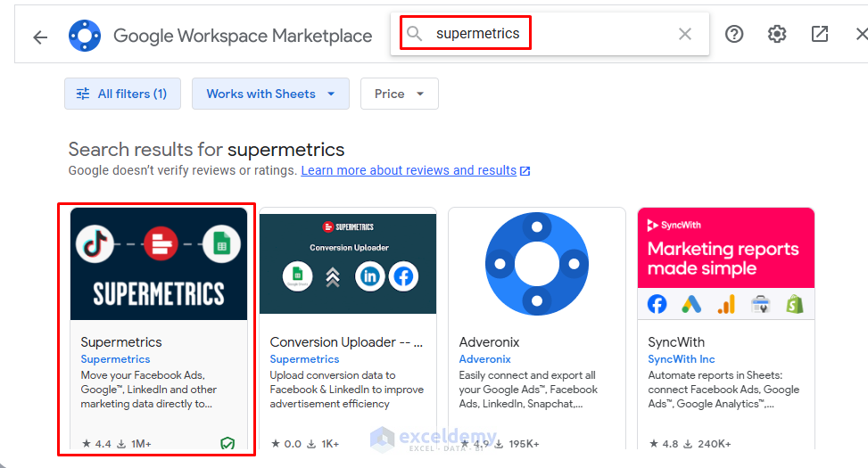The height and width of the screenshot is (468, 868).
Task: Open the settings gear icon
Action: click(x=777, y=34)
